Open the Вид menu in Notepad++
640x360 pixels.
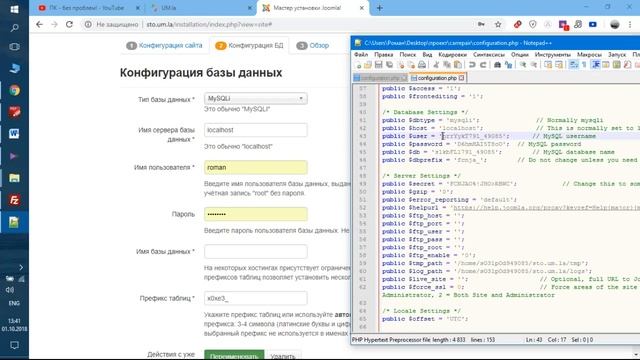pyautogui.click(x=427, y=54)
